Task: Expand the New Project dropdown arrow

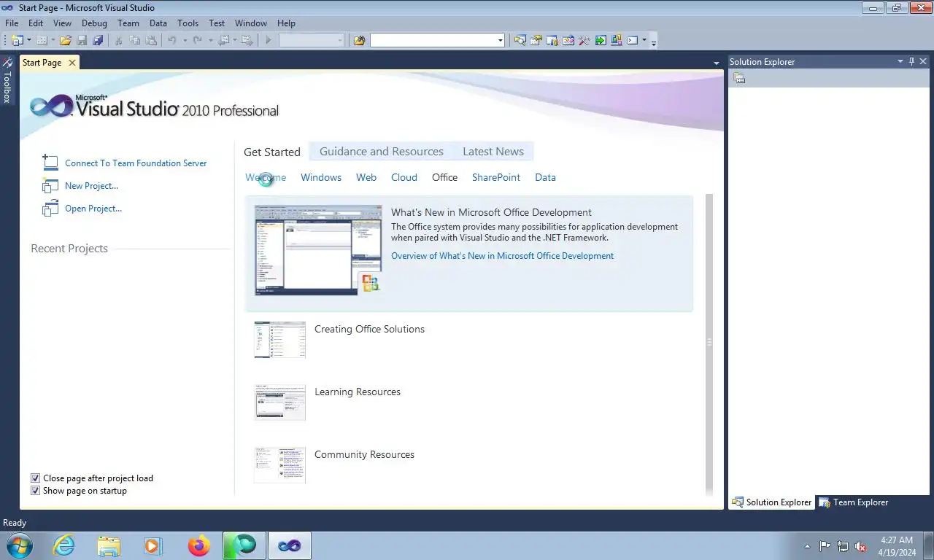Action: 29,41
